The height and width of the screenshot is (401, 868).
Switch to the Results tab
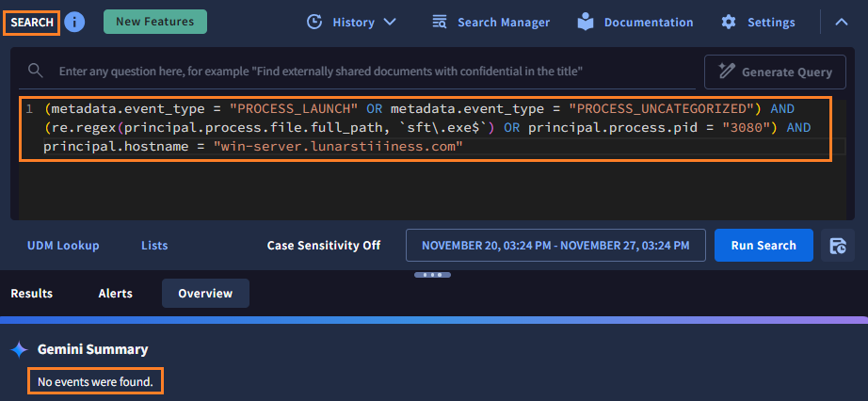point(32,294)
